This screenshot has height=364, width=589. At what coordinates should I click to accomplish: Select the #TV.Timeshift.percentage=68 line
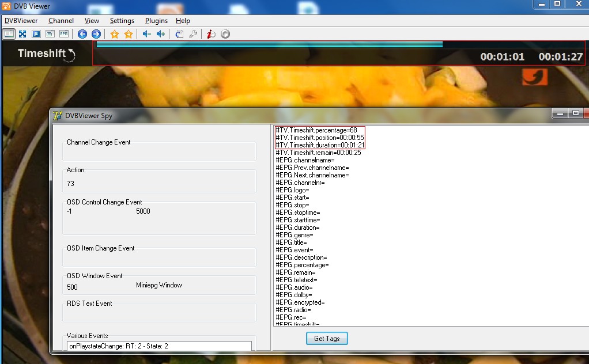pos(316,130)
